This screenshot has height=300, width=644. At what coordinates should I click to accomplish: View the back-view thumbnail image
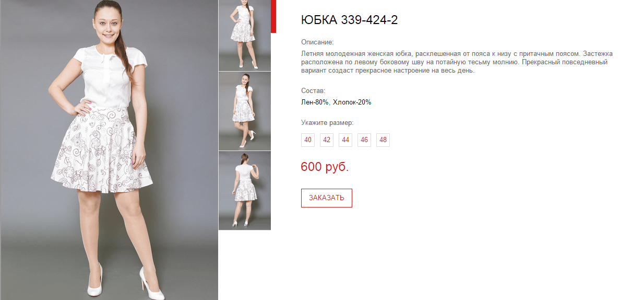pyautogui.click(x=244, y=191)
